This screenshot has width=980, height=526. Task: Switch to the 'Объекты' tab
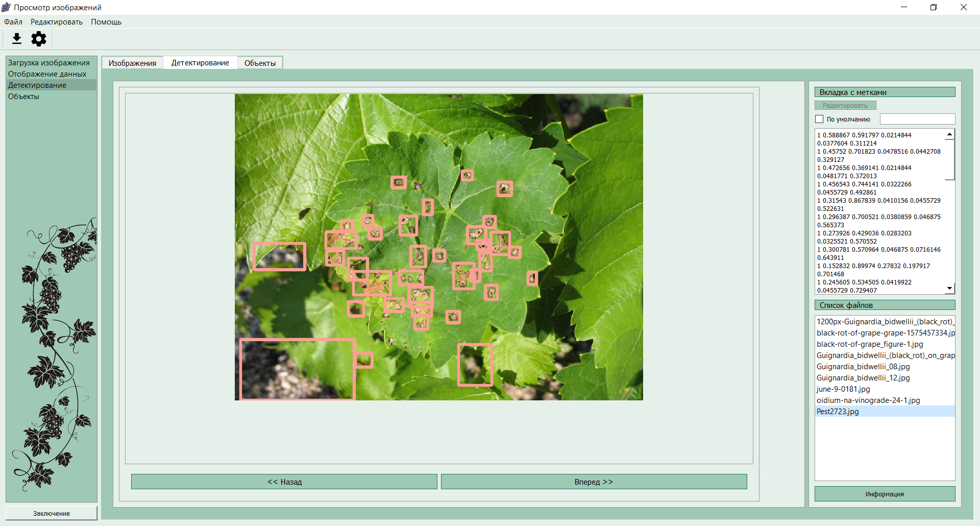260,63
